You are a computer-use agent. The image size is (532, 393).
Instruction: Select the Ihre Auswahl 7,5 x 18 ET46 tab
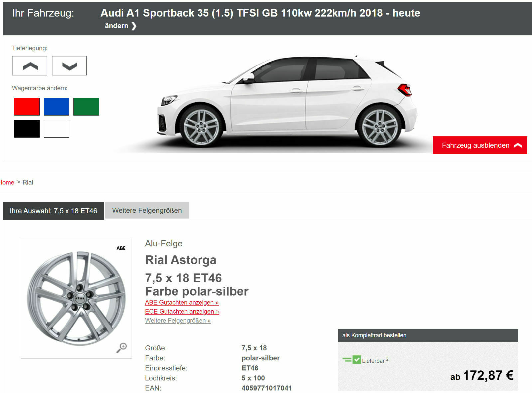pyautogui.click(x=53, y=210)
